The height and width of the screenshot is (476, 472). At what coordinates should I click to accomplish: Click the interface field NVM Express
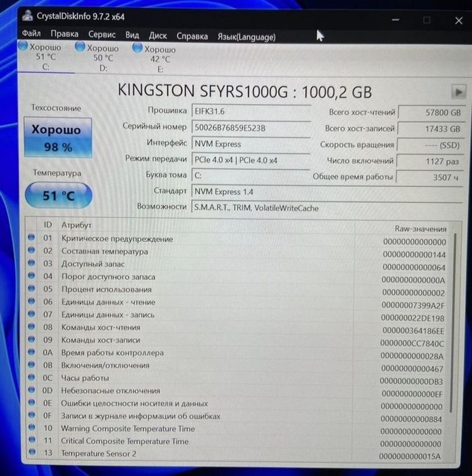tap(251, 144)
